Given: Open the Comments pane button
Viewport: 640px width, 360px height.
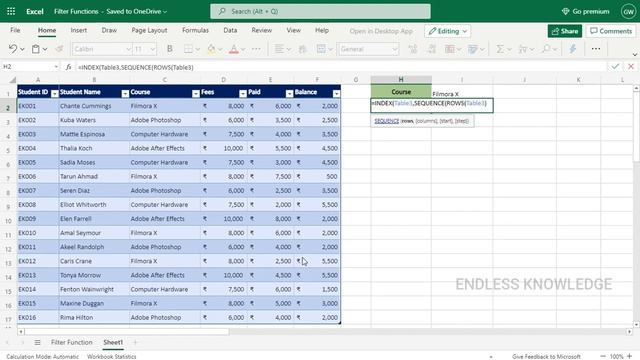Looking at the screenshot, I should click(x=611, y=31).
